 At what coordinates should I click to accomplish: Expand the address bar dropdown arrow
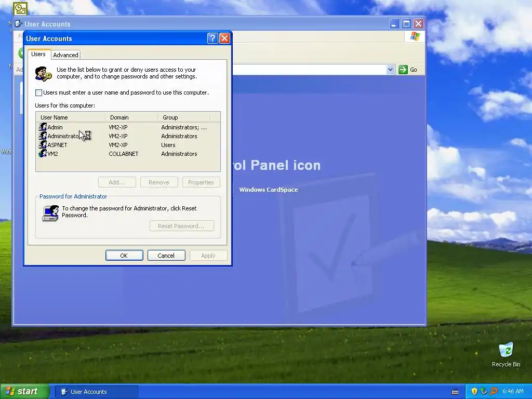[x=390, y=70]
